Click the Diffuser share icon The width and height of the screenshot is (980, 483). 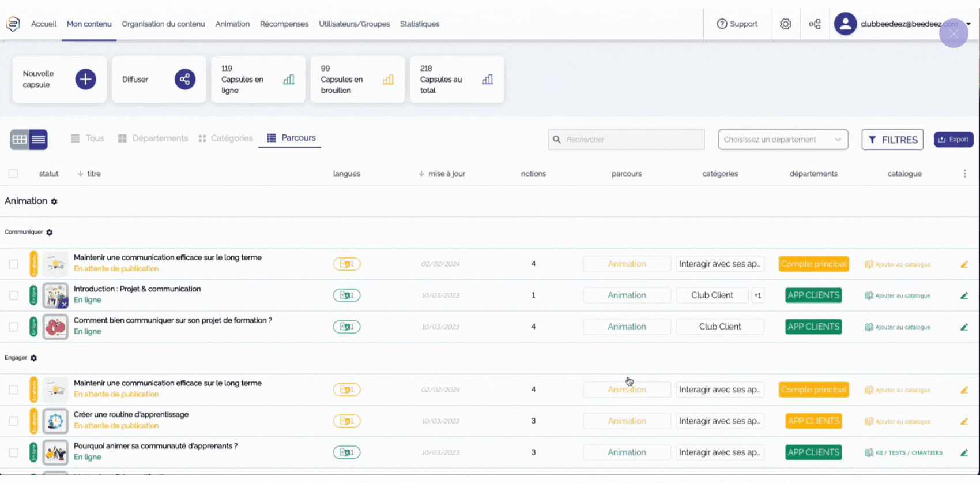pos(184,79)
